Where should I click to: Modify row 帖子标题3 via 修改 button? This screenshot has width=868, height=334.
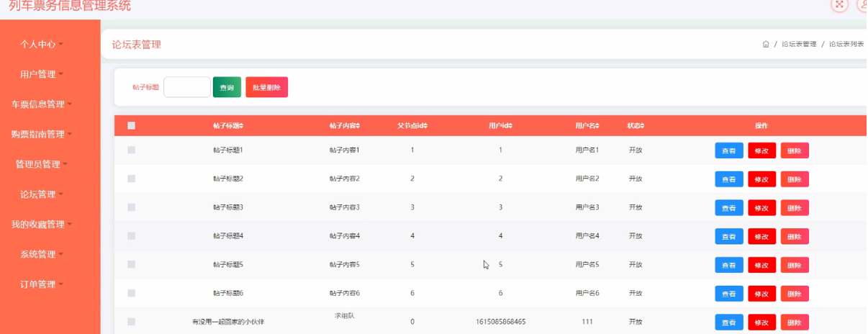pyautogui.click(x=762, y=208)
